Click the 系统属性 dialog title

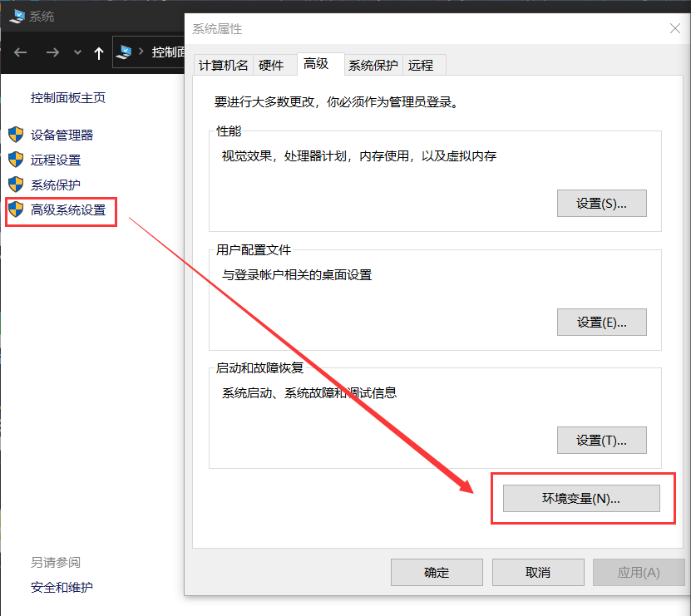(x=217, y=29)
